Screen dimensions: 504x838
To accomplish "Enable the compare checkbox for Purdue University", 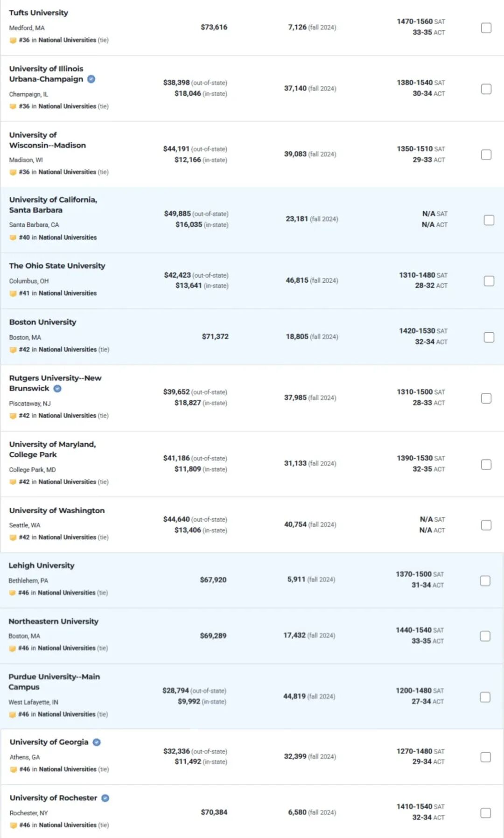I will coord(485,697).
